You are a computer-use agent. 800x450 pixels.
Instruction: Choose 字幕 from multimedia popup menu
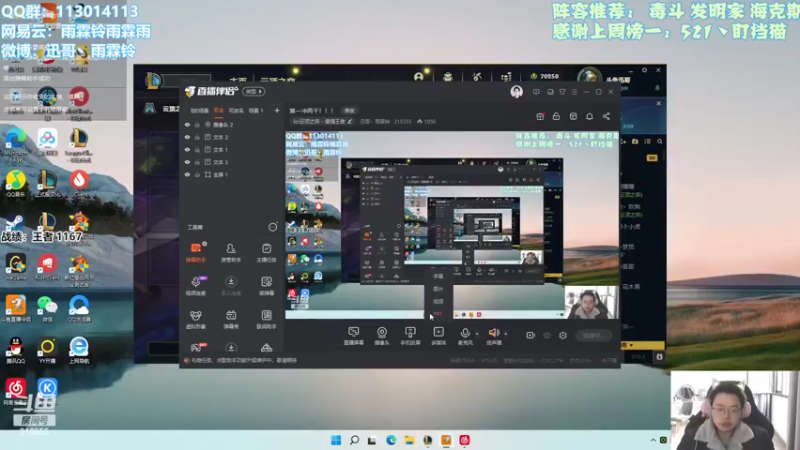(438, 277)
